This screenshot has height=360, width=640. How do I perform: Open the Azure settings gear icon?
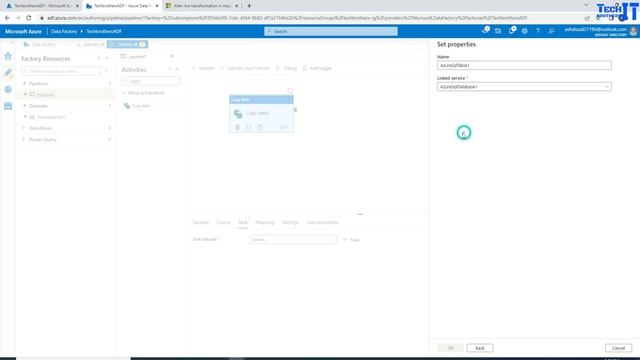click(524, 31)
